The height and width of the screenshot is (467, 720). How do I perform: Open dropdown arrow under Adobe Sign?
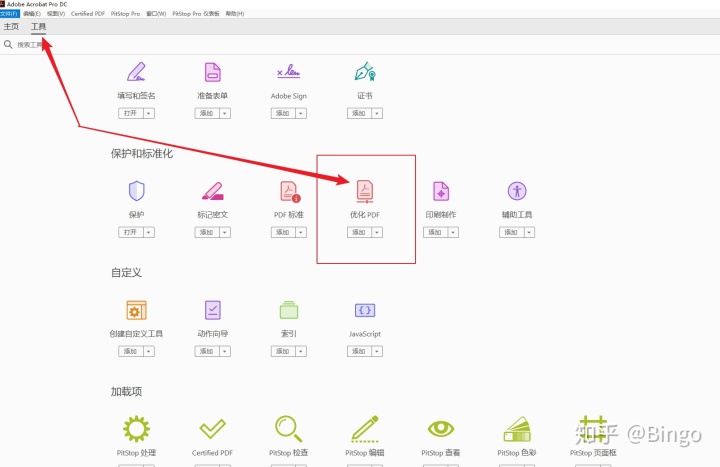click(301, 113)
